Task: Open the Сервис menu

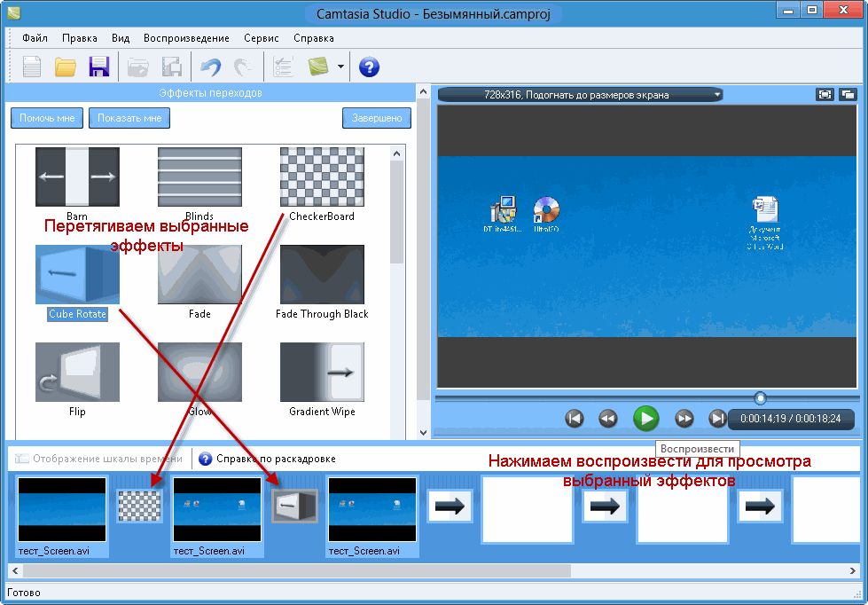Action: 262,38
